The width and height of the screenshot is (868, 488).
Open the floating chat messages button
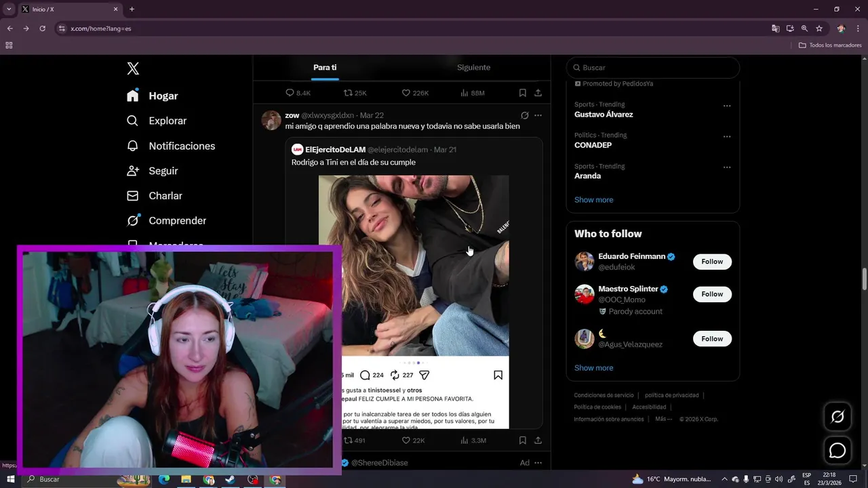[837, 450]
